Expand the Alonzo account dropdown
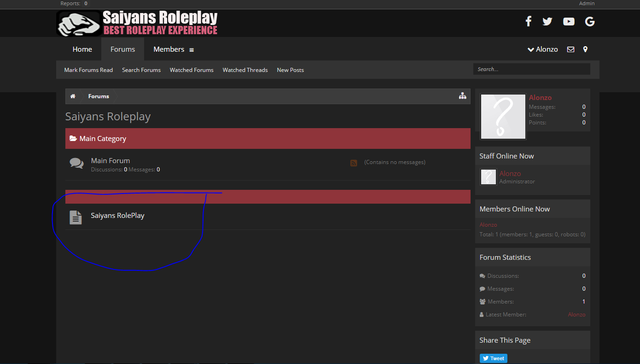 [x=542, y=49]
